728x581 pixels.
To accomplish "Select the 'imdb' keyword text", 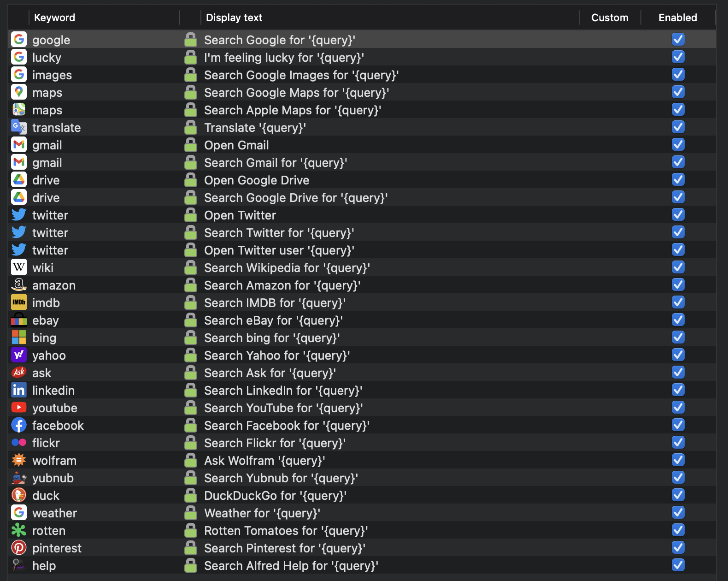I will coord(46,302).
